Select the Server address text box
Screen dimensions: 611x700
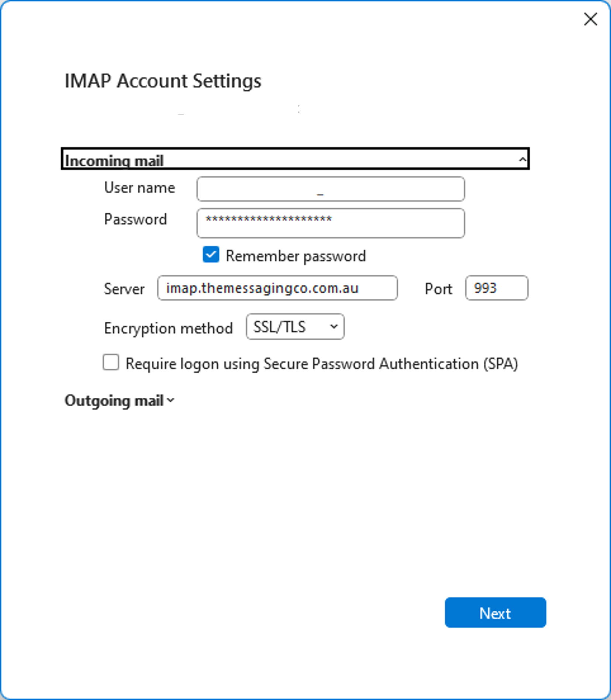[x=277, y=288]
